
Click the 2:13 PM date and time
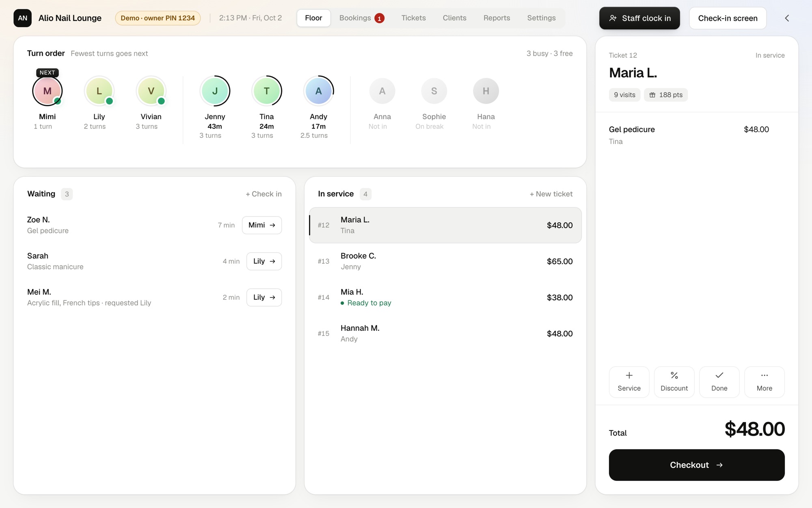click(x=250, y=18)
